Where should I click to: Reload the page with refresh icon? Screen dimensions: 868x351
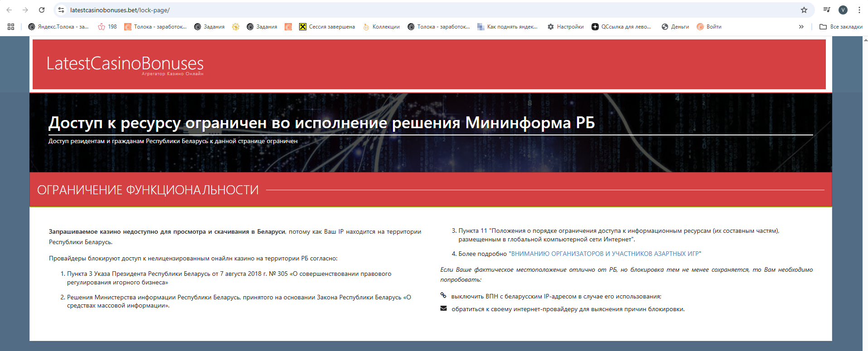click(x=42, y=10)
